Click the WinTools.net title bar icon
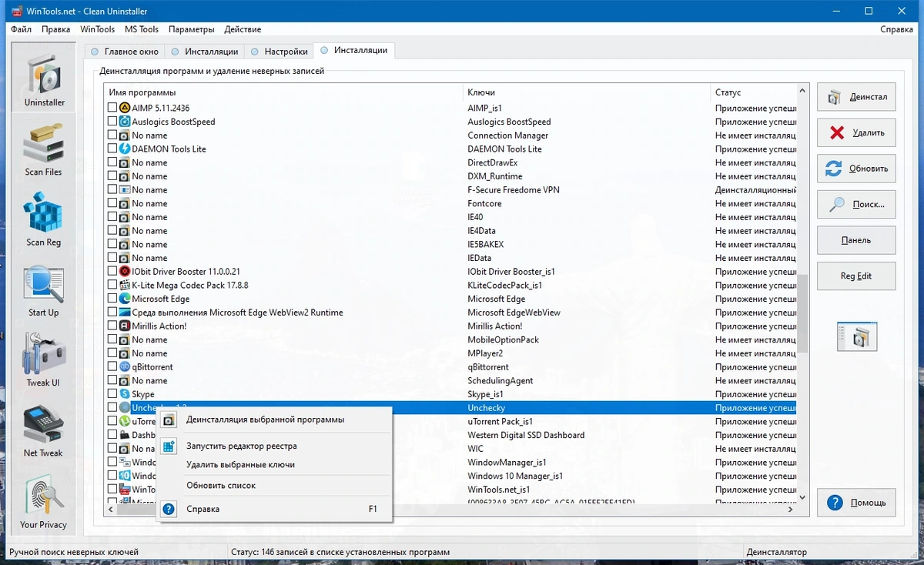Screen dimensions: 924x565 (x=16, y=12)
